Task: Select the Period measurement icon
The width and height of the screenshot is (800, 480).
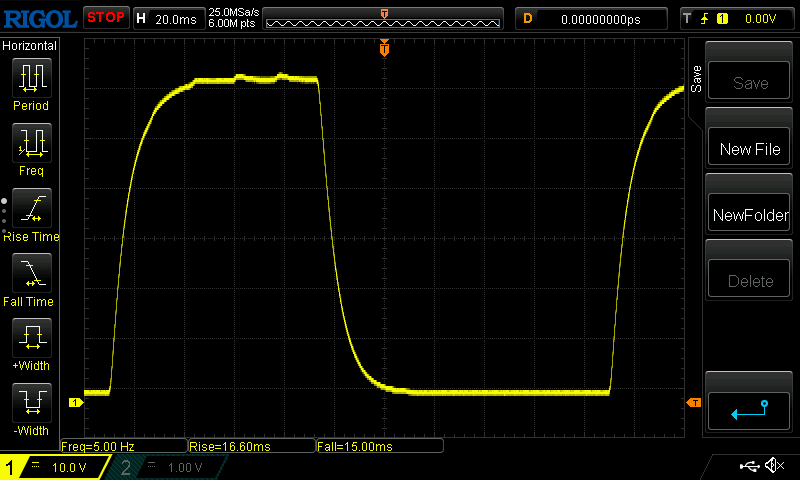Action: point(31,78)
